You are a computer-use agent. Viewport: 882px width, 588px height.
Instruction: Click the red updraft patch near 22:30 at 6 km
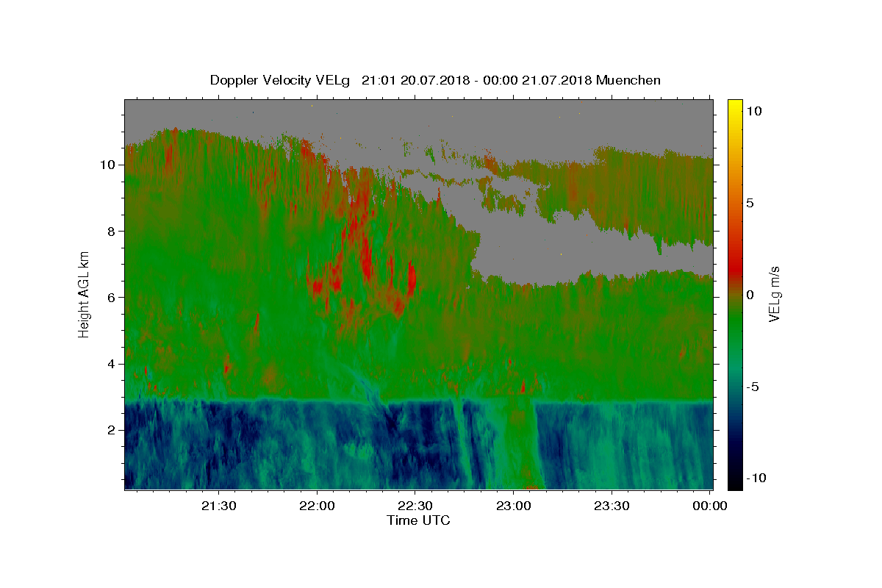click(x=412, y=278)
